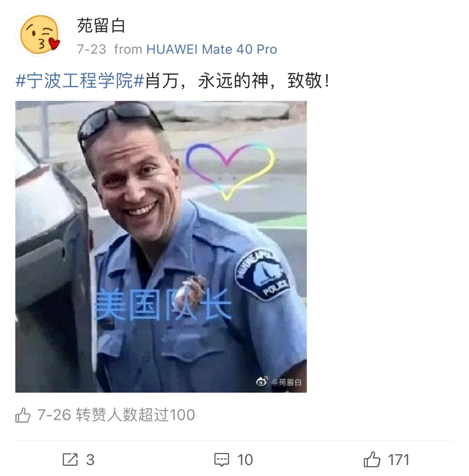Like the post with the thumbs-up icon

click(x=372, y=459)
